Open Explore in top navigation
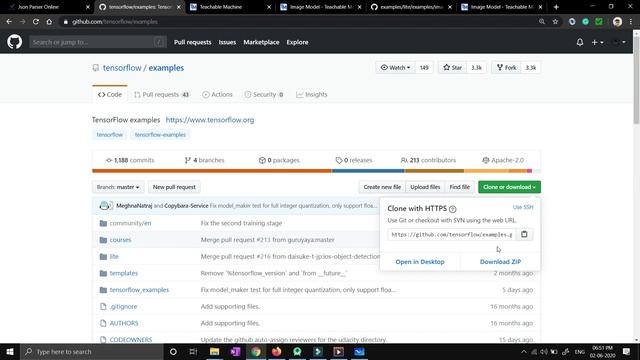Image resolution: width=640 pixels, height=360 pixels. click(297, 42)
